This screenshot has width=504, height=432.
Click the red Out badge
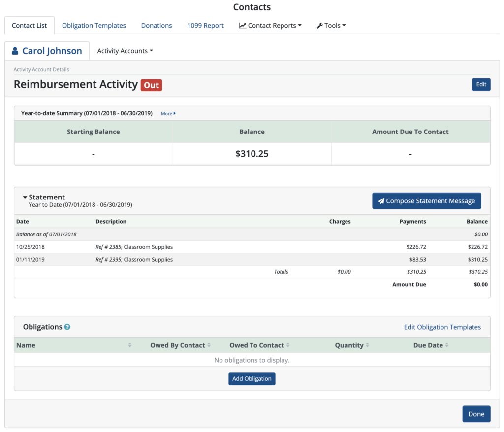coord(151,85)
